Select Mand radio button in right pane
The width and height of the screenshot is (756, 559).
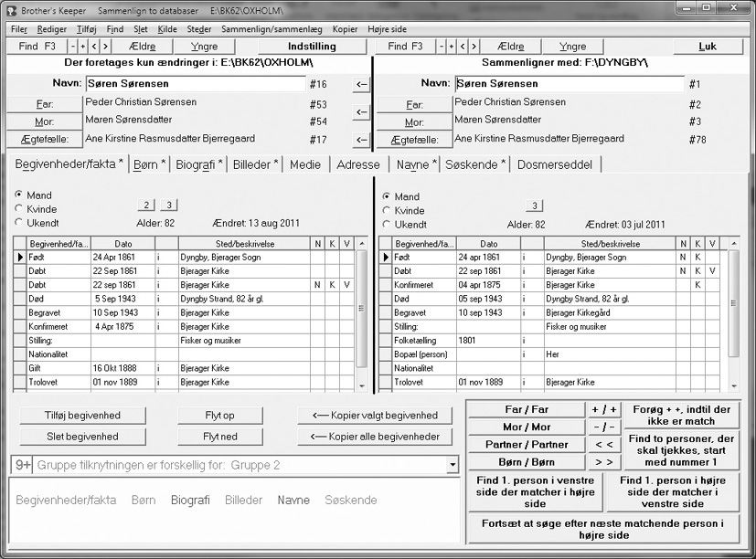click(386, 196)
